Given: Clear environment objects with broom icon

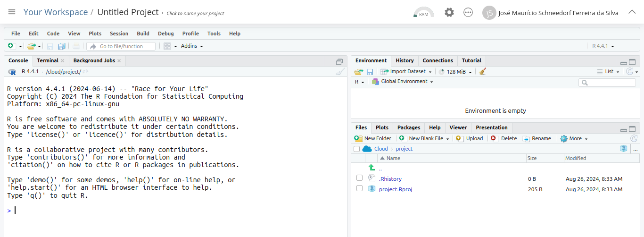Looking at the screenshot, I should (x=482, y=72).
